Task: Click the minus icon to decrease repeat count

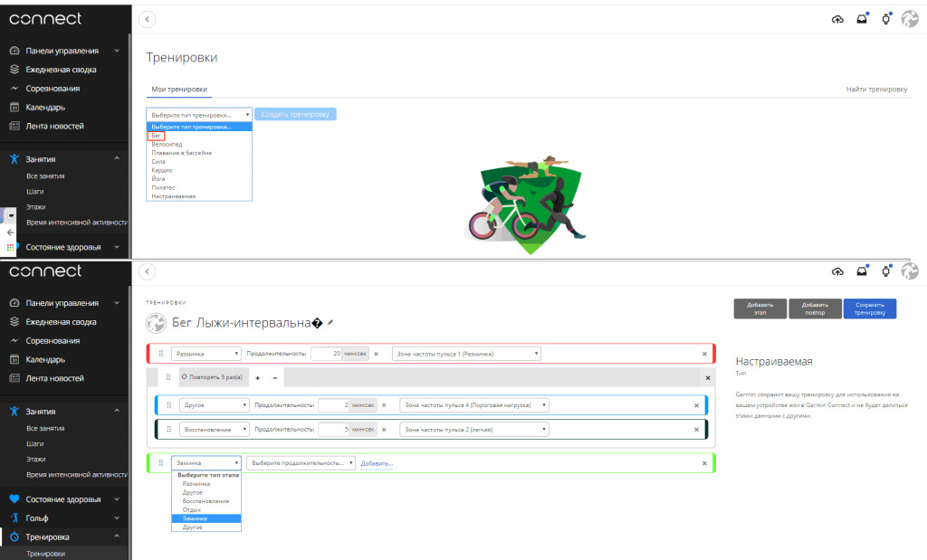Action: point(275,377)
